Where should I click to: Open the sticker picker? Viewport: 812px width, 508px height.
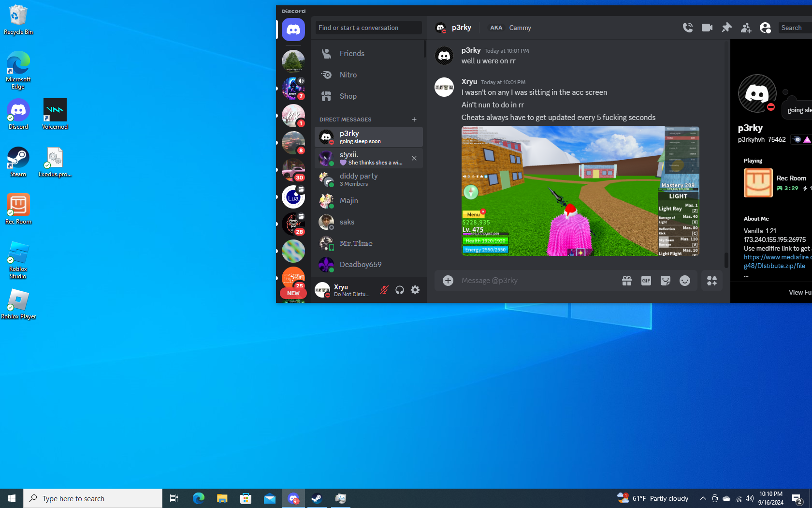point(666,281)
